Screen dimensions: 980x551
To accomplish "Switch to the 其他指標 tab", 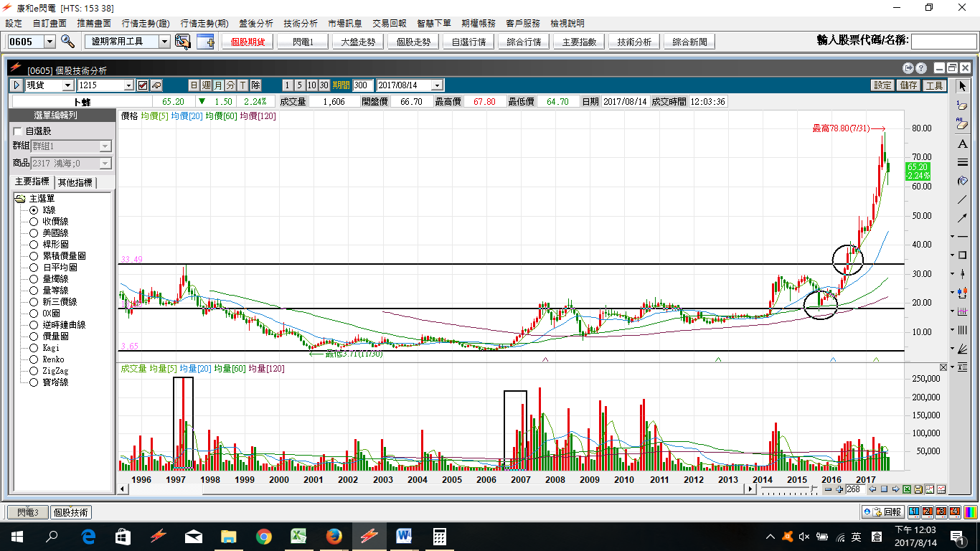I will point(75,182).
